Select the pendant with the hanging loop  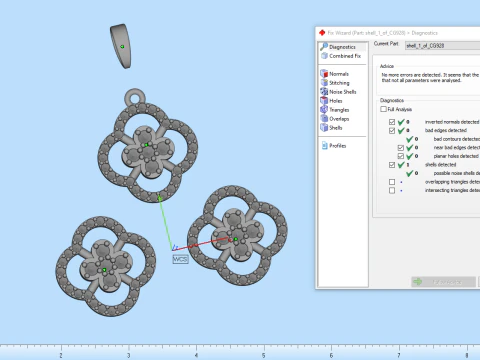[x=148, y=146]
